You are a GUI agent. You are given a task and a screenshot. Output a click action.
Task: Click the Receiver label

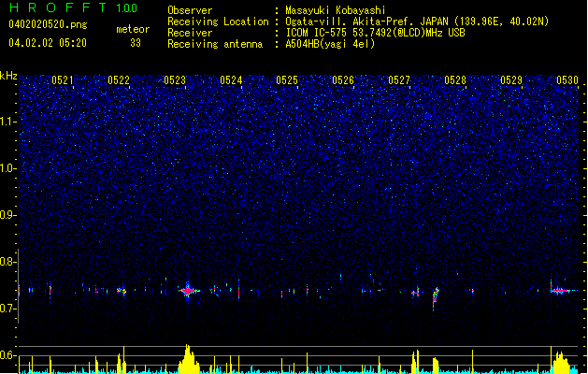(x=190, y=33)
